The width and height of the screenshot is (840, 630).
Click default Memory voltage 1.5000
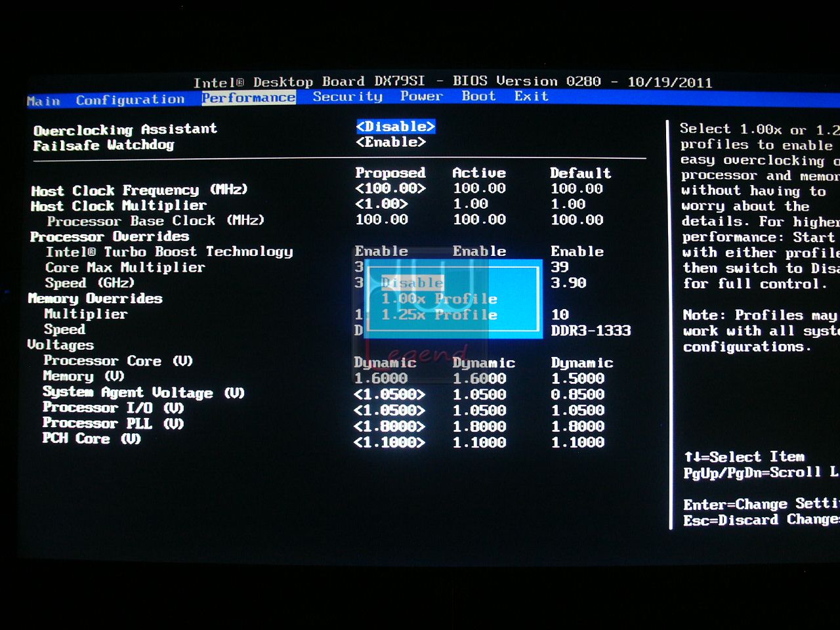[x=577, y=379]
